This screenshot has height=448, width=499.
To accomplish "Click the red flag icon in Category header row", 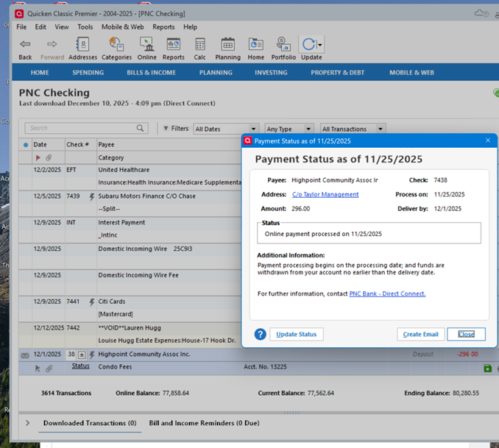I will (x=38, y=157).
